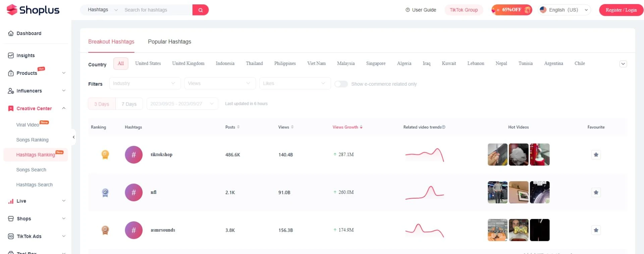Switch to Popular Hashtags tab
Screen dimensions: 644x254
point(169,42)
